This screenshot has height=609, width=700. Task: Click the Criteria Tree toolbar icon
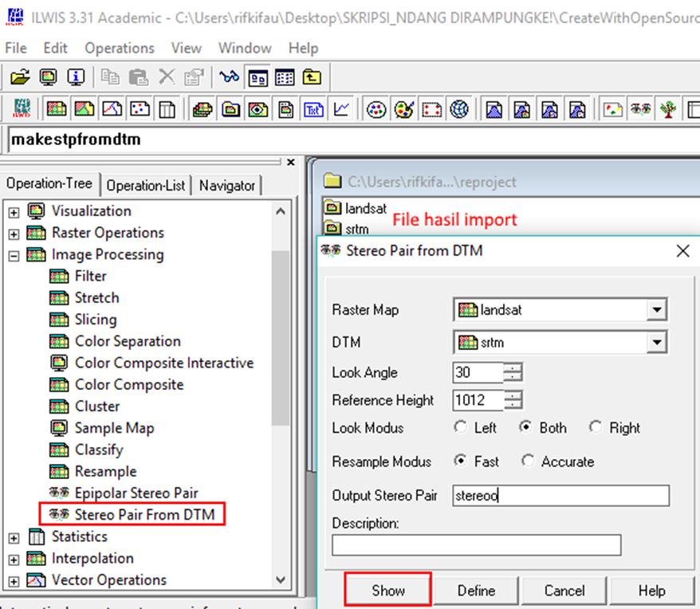click(x=668, y=109)
